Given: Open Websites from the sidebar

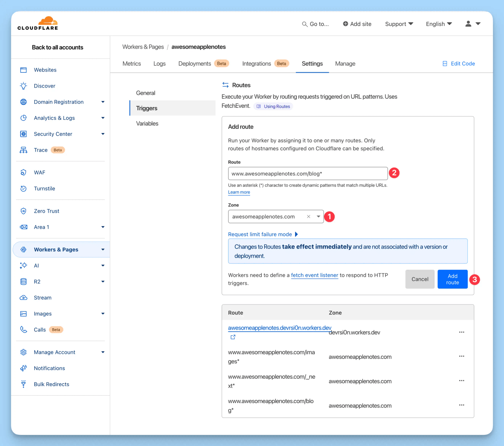Looking at the screenshot, I should tap(45, 70).
